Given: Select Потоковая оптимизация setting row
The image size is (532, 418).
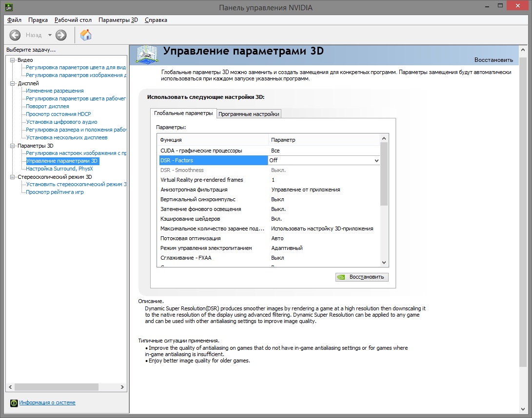Looking at the screenshot, I should (x=269, y=239).
